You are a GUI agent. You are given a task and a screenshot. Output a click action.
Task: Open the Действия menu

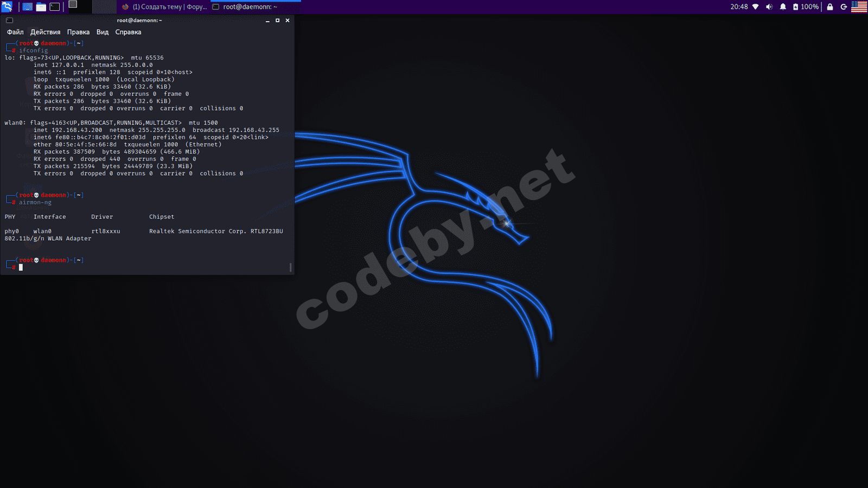coord(45,32)
